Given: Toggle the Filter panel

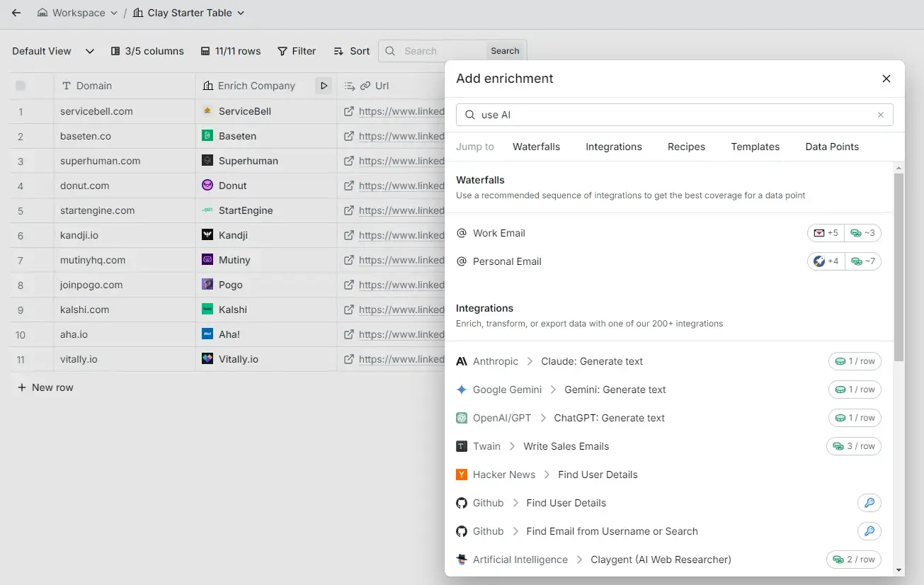Looking at the screenshot, I should [297, 50].
